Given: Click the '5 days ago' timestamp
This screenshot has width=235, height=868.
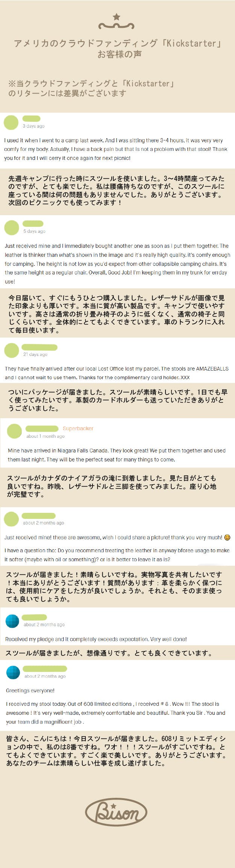Looking at the screenshot, I should [x=34, y=231].
